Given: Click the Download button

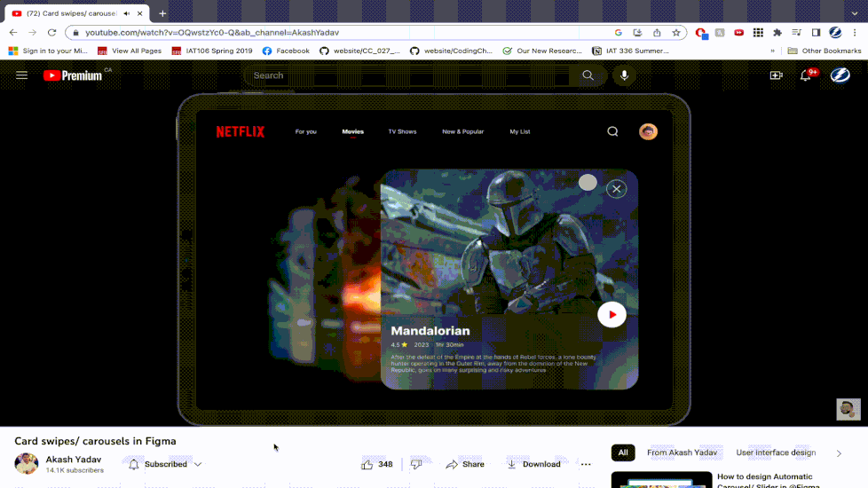Looking at the screenshot, I should pyautogui.click(x=533, y=464).
